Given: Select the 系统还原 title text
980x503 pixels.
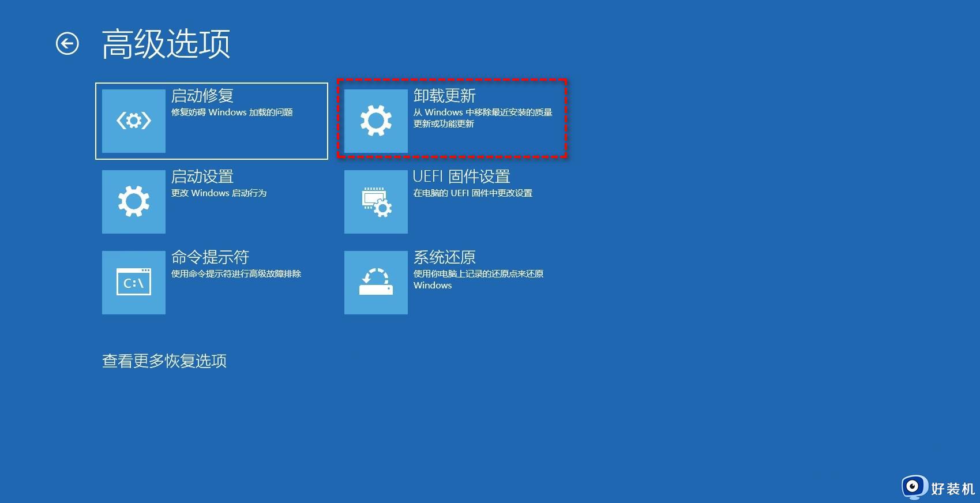Looking at the screenshot, I should tap(445, 257).
